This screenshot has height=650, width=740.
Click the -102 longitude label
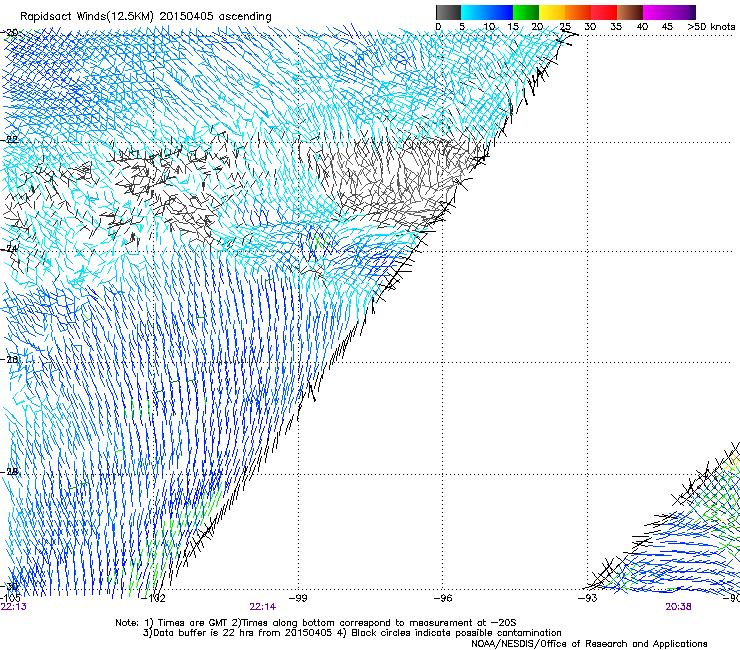click(x=153, y=598)
